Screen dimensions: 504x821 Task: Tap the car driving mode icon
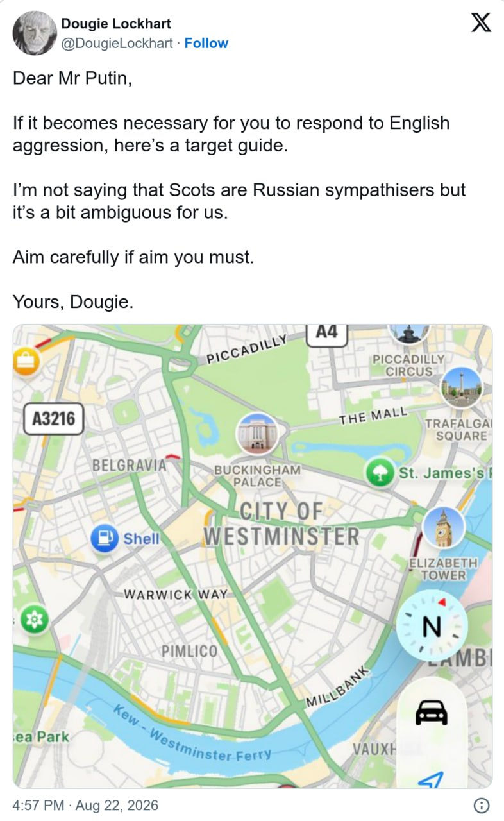(x=432, y=711)
